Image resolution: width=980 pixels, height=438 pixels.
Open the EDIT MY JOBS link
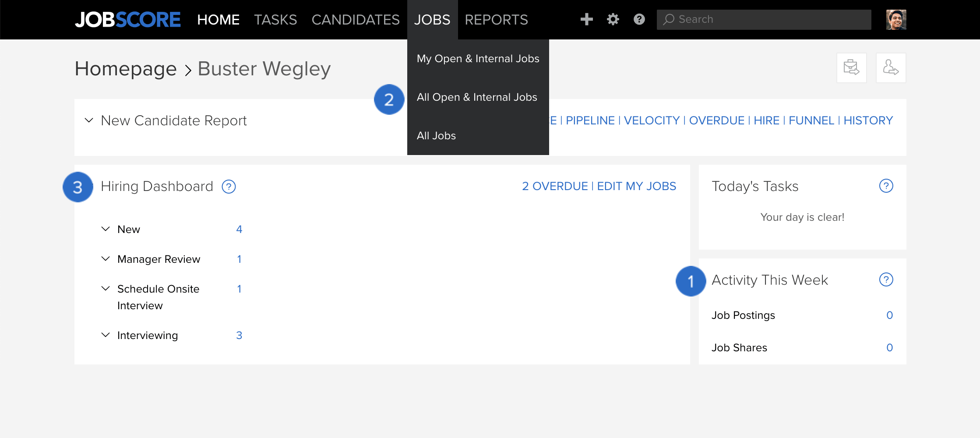tap(637, 186)
